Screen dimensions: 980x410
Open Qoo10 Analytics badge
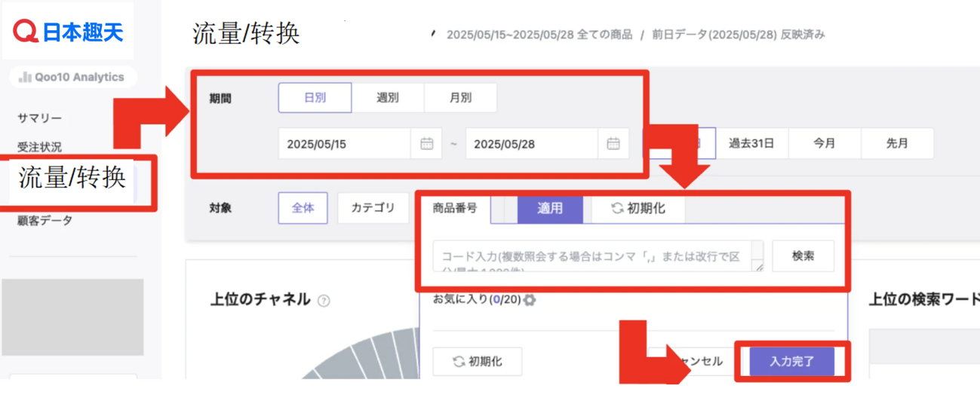click(x=72, y=77)
